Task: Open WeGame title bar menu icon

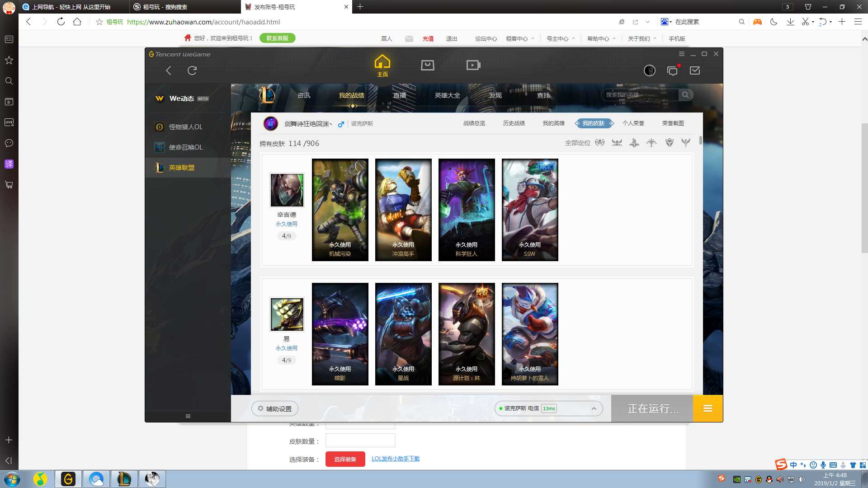Action: (x=682, y=54)
